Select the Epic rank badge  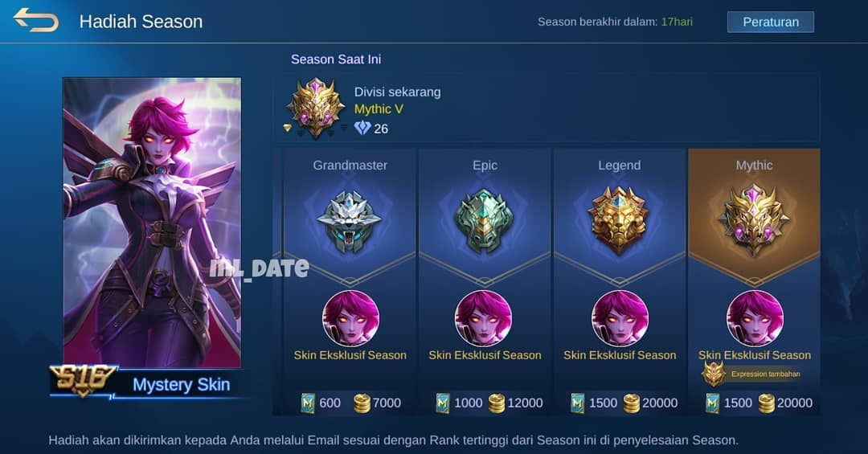click(x=485, y=221)
